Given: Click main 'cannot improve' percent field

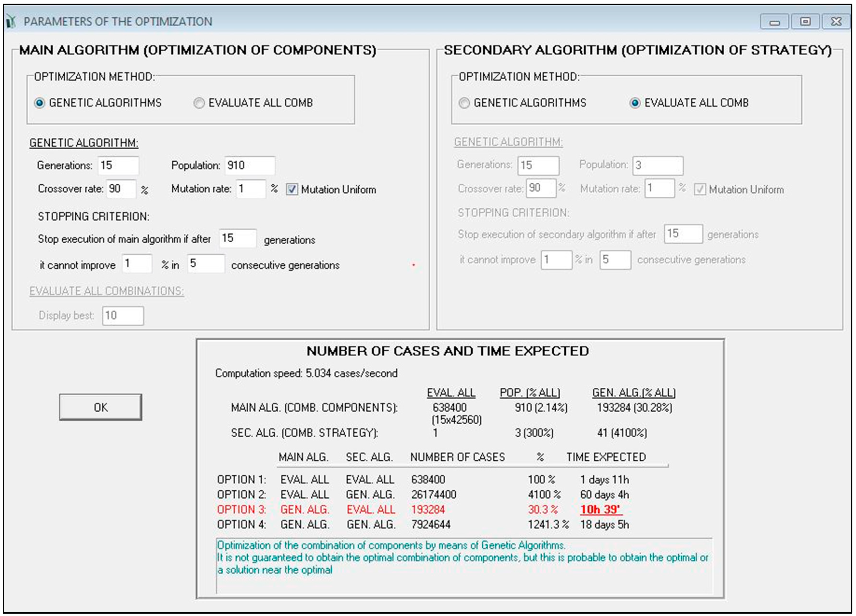Looking at the screenshot, I should pos(137,263).
